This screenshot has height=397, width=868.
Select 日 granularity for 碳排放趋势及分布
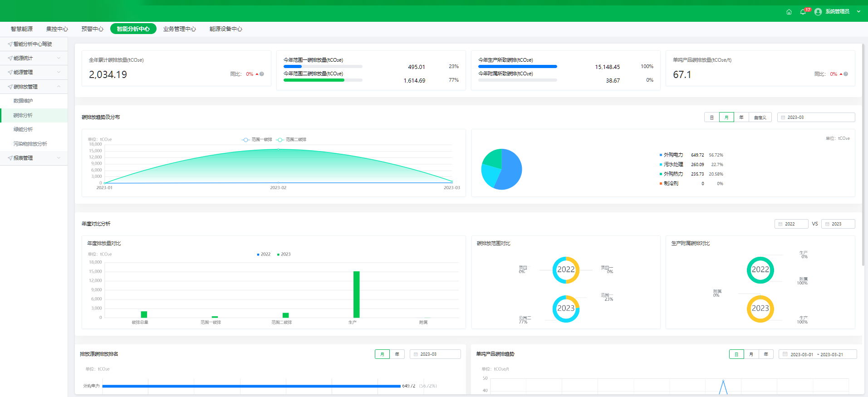click(711, 118)
